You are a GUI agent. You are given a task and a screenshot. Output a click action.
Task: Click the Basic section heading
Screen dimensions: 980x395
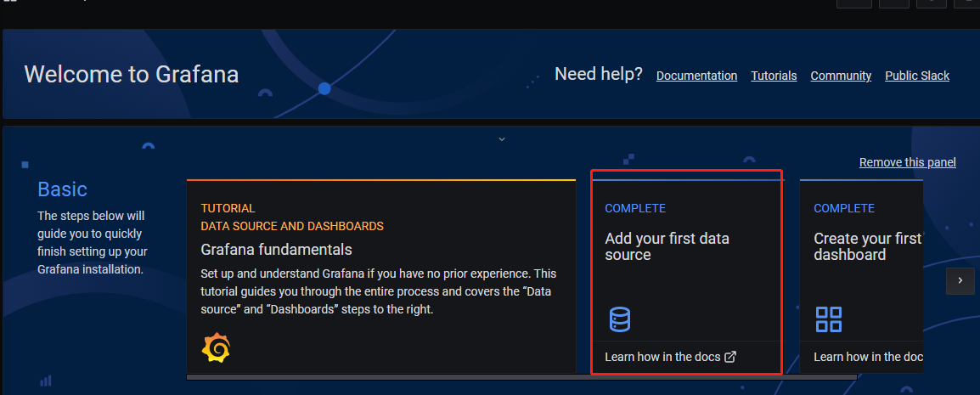point(63,189)
